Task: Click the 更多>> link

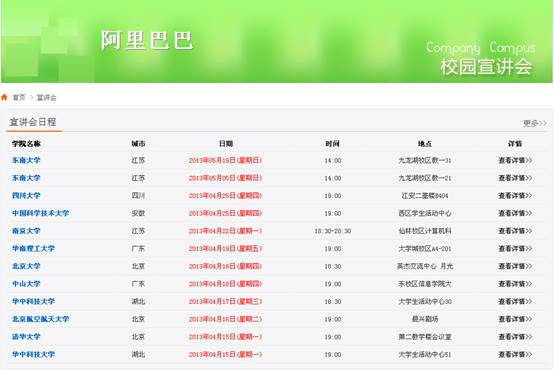Action: pyautogui.click(x=535, y=123)
